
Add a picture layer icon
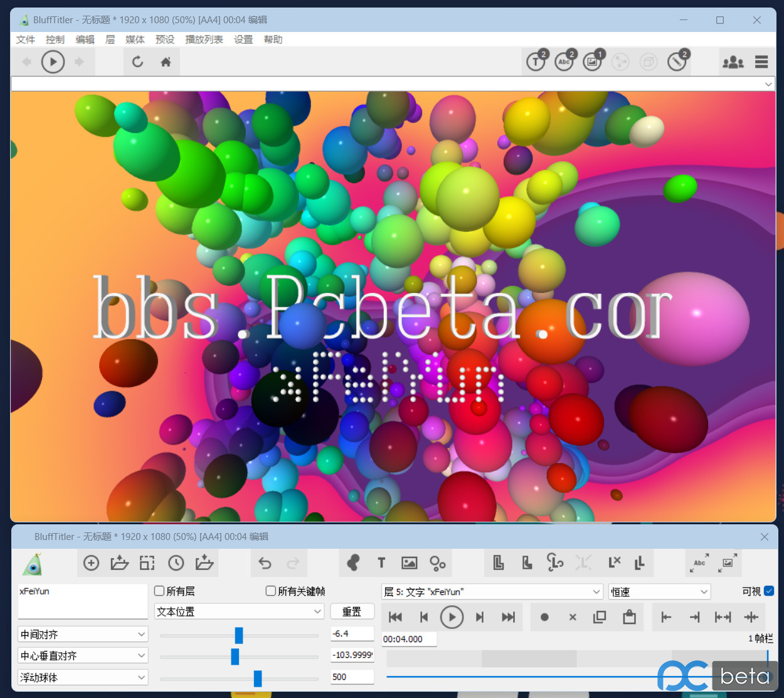410,563
